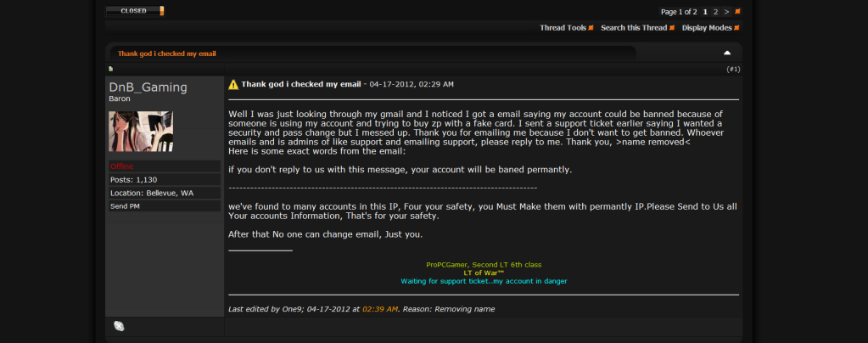This screenshot has height=343, width=868.
Task: Click DnB_Gaming's avatar image
Action: coord(140,132)
